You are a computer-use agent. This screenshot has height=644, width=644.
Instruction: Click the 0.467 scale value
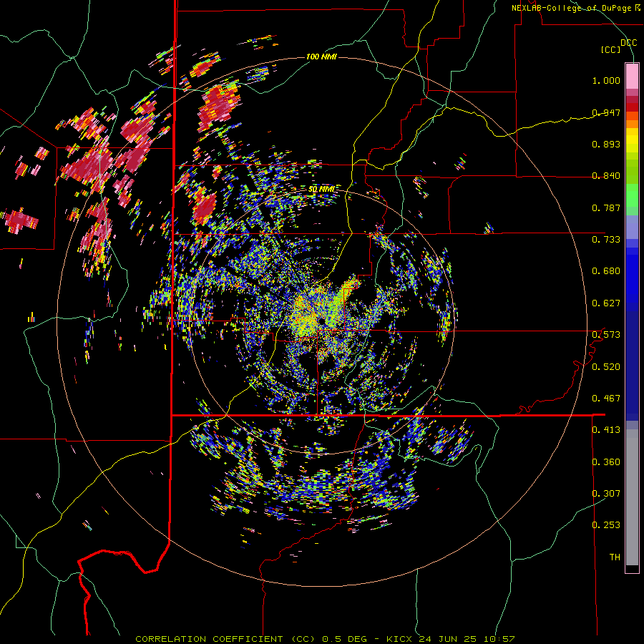click(606, 399)
